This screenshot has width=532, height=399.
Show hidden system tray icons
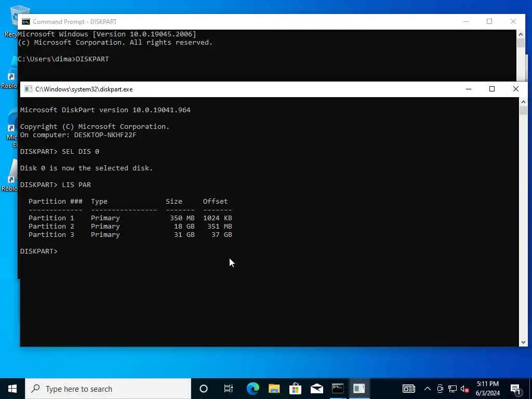428,389
